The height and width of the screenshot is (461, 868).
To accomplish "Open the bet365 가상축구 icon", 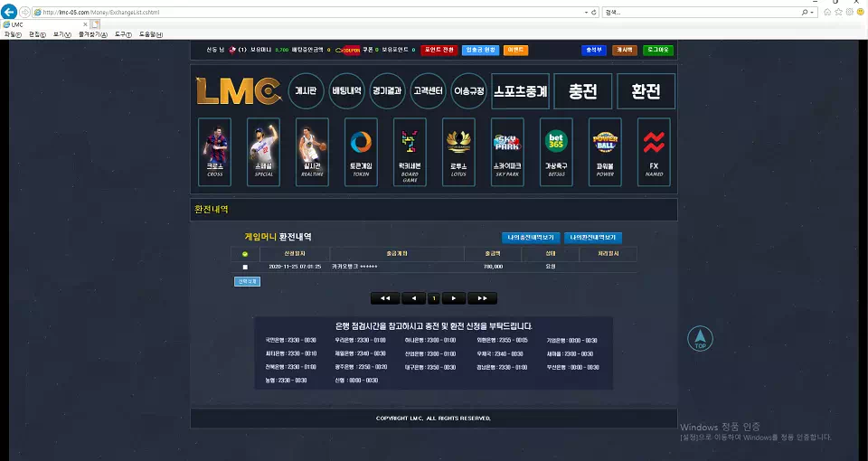I will tap(556, 152).
